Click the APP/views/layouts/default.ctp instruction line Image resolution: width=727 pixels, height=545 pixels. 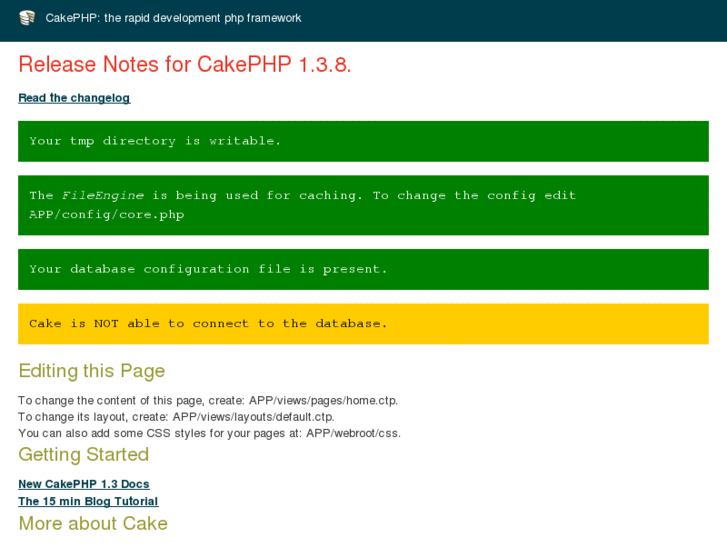[176, 417]
